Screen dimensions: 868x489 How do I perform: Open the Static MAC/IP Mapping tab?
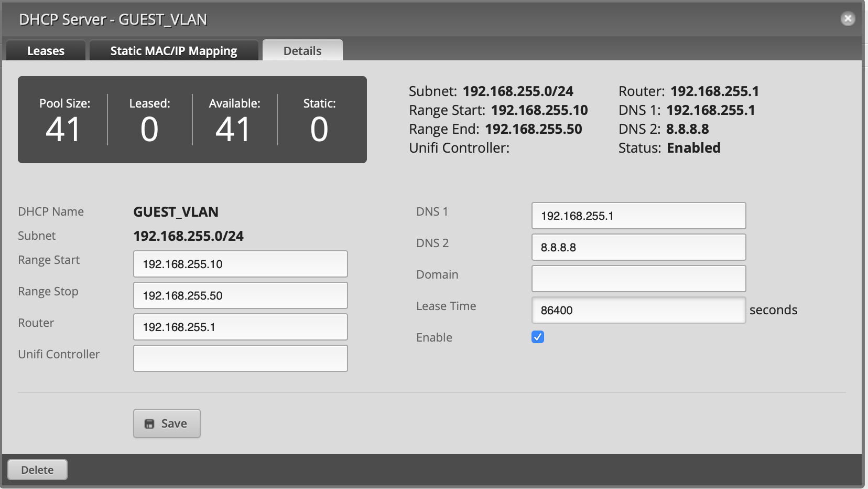173,51
